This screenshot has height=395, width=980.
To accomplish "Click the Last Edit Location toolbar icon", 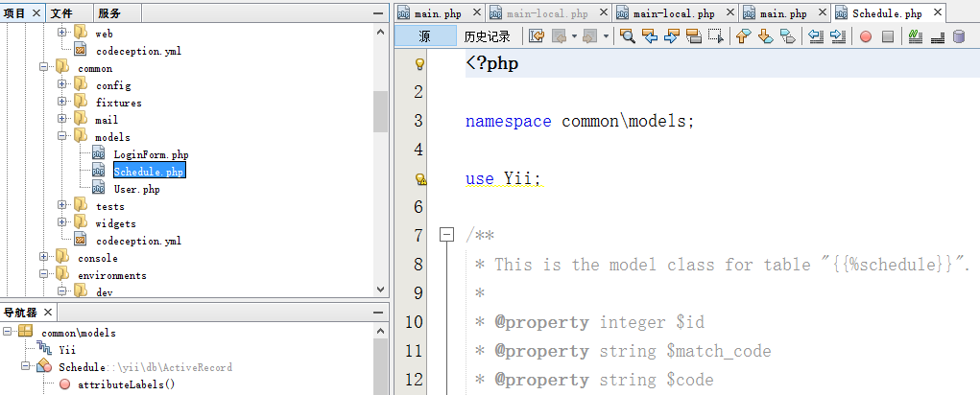I will click(x=536, y=36).
